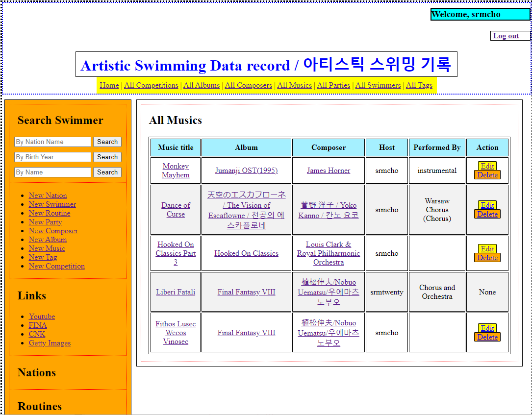Click Search next to By Nation Name
532x415 pixels.
[x=107, y=142]
